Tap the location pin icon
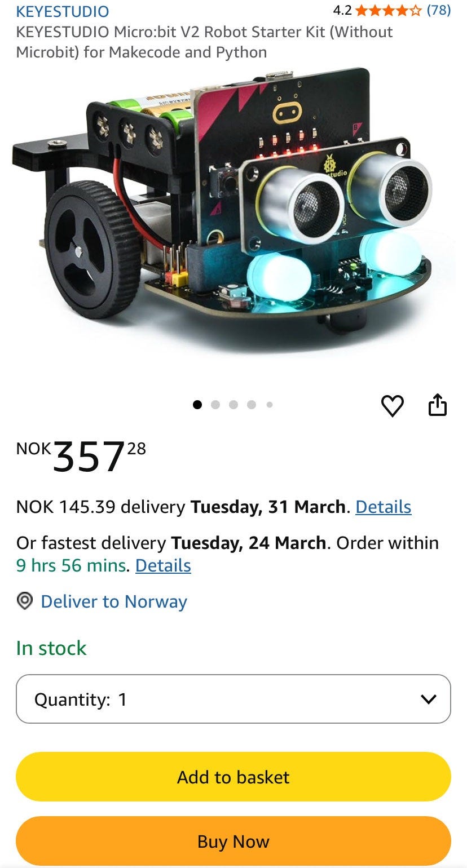467x868 pixels. click(x=24, y=601)
